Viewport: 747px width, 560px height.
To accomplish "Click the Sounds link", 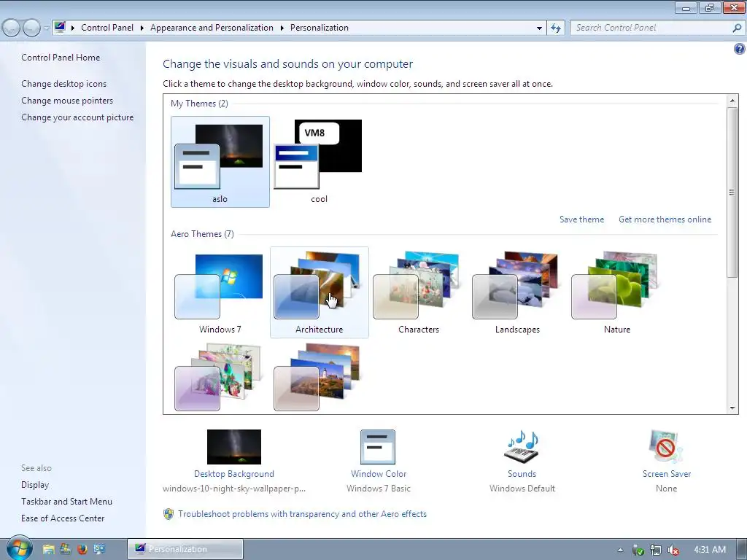I will [522, 474].
